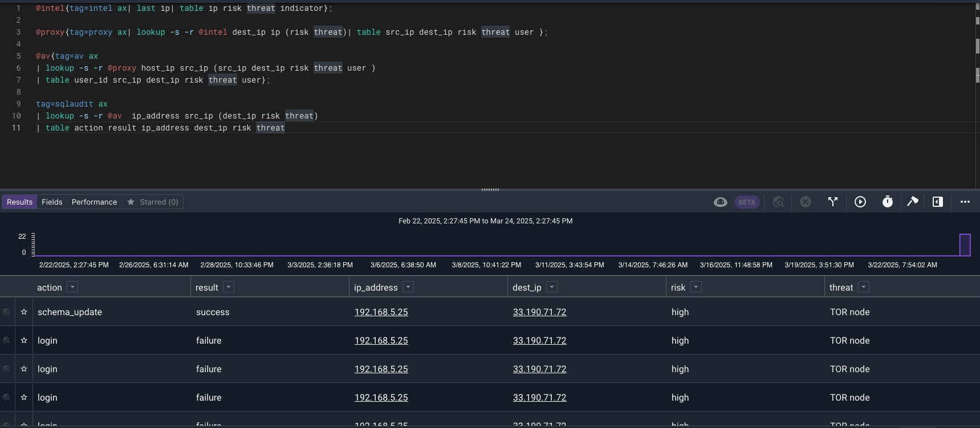Image resolution: width=980 pixels, height=428 pixels.
Task: Open the three-dot more options menu
Action: click(x=965, y=202)
